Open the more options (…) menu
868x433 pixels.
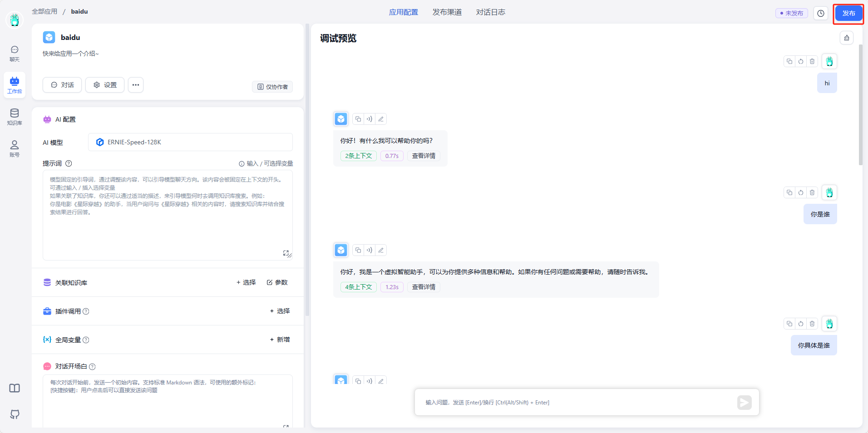[136, 85]
